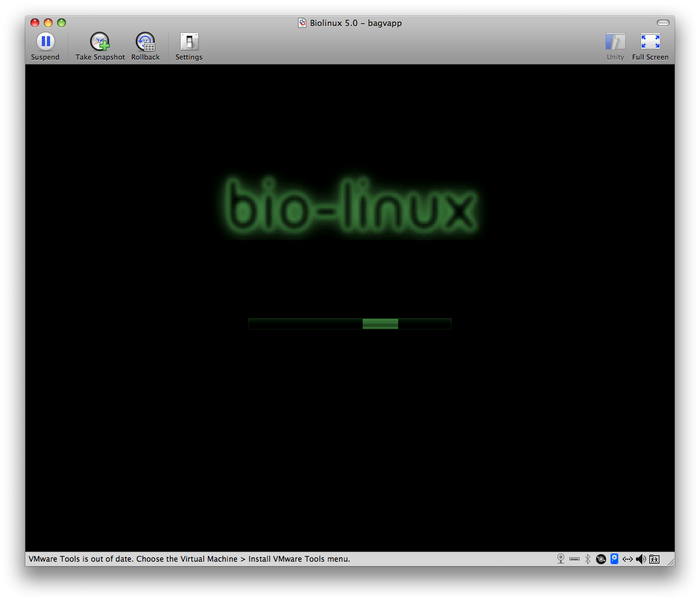Image resolution: width=700 pixels, height=601 pixels.
Task: Click the USB device status icon
Action: point(574,559)
